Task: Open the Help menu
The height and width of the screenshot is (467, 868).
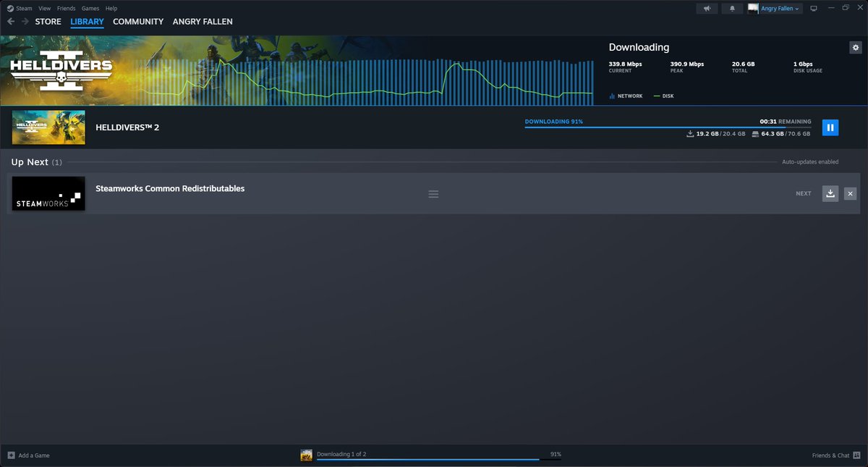Action: point(111,8)
